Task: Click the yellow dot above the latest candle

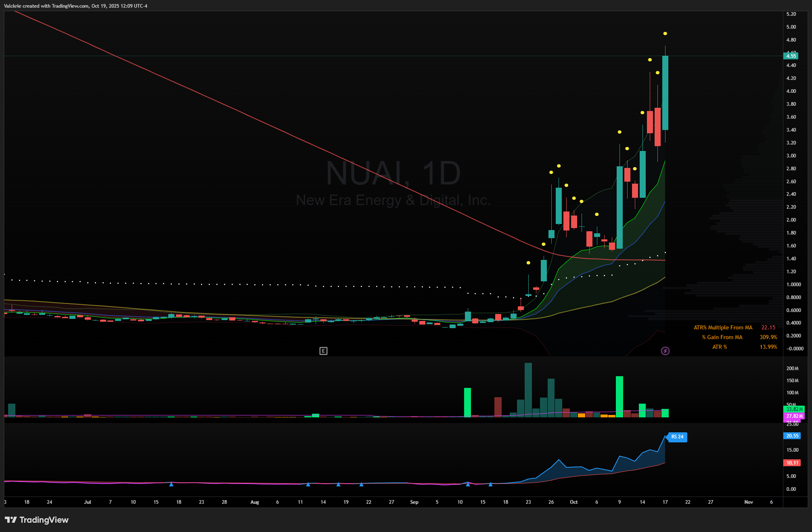Action: pyautogui.click(x=665, y=34)
